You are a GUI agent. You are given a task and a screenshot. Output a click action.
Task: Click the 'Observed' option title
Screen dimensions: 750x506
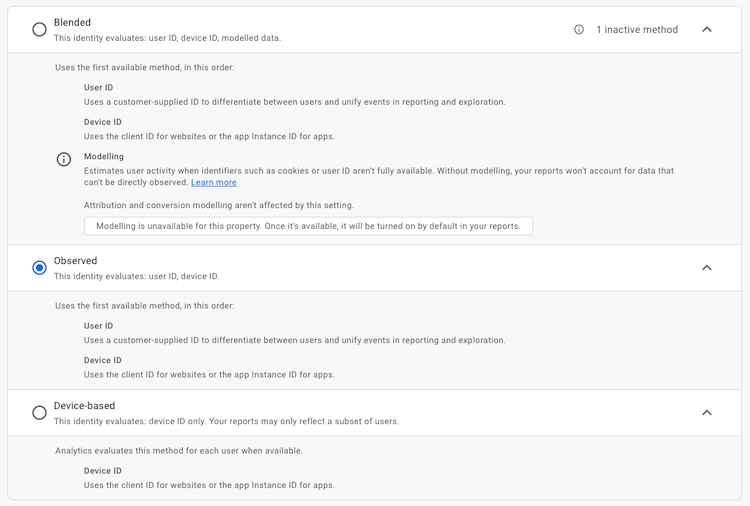76,261
